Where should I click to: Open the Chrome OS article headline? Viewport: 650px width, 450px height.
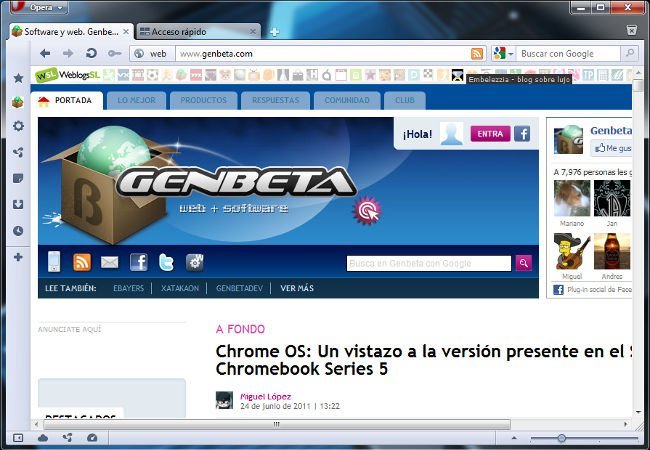tap(424, 360)
